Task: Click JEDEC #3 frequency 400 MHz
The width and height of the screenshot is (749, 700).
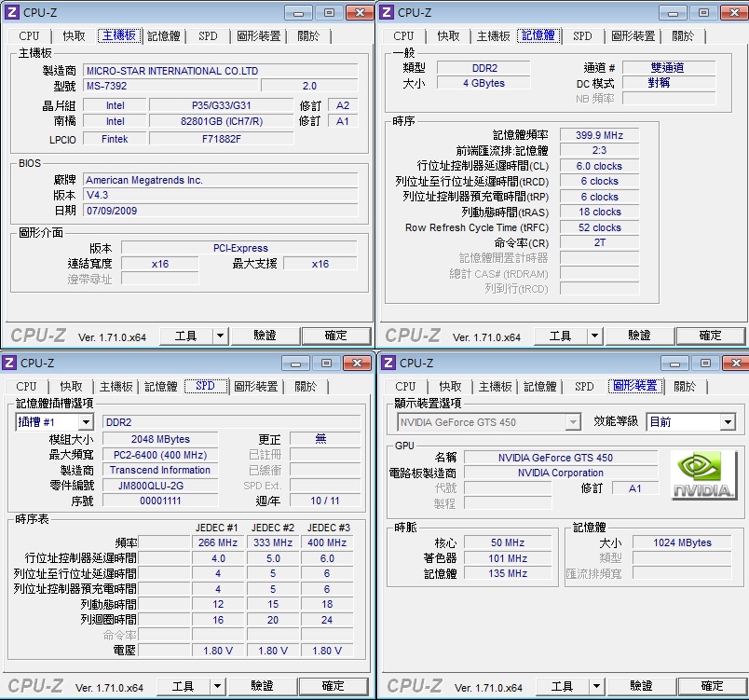Action: (327, 542)
